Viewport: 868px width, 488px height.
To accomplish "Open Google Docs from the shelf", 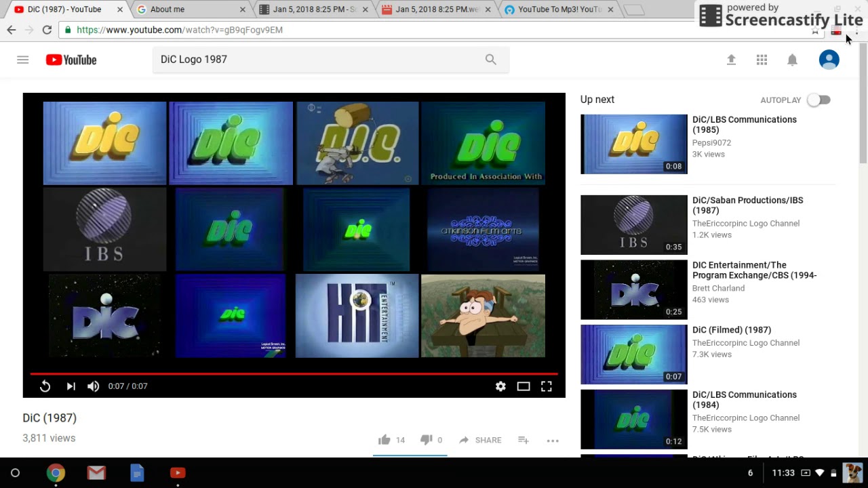I will click(x=137, y=472).
